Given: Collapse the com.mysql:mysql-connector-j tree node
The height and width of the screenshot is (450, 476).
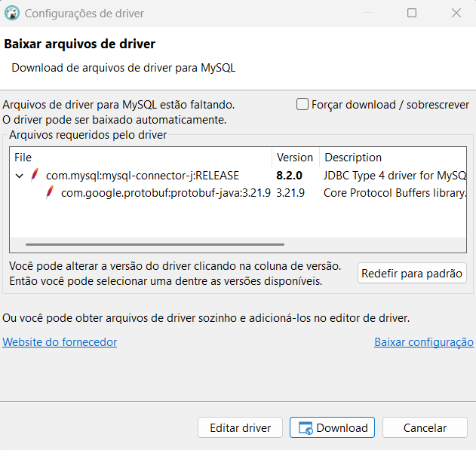Looking at the screenshot, I should (20, 176).
